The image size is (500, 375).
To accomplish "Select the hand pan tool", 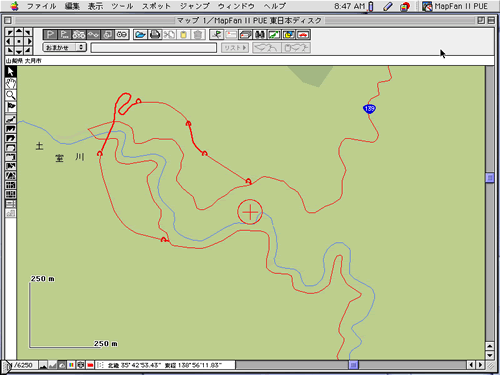I will coord(11,84).
